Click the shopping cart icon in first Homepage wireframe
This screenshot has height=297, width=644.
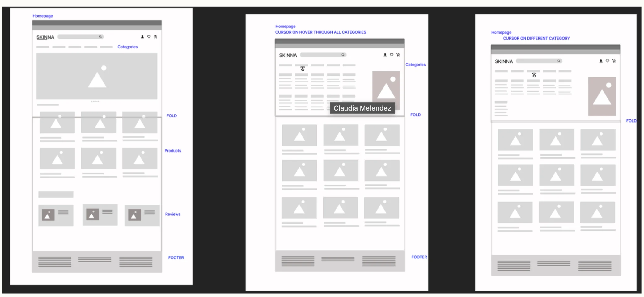pos(155,37)
